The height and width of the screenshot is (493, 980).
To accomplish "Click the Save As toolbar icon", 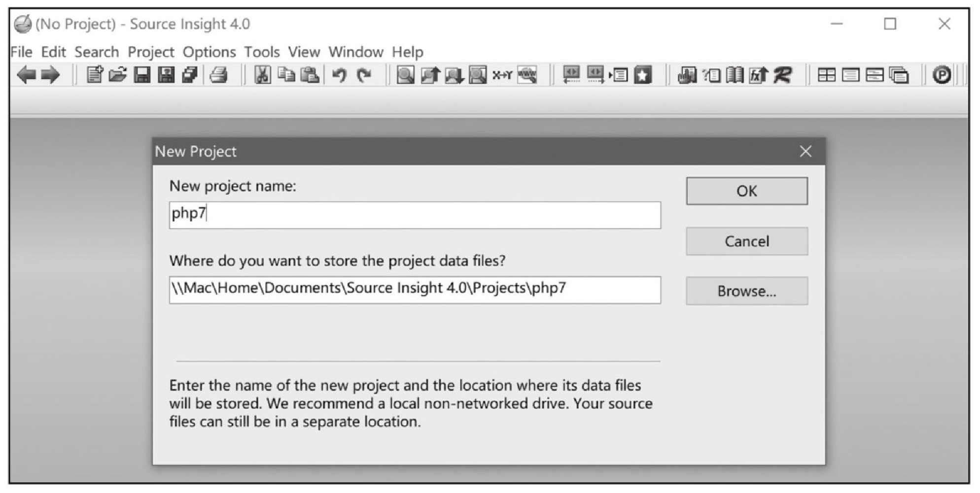I will pos(166,75).
